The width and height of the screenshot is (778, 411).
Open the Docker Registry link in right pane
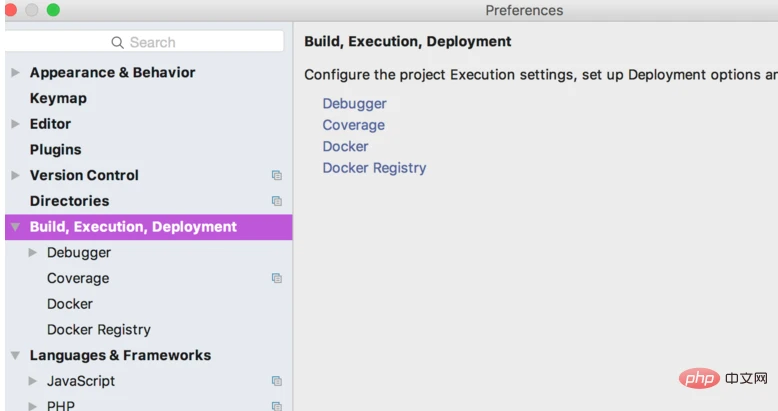click(374, 168)
